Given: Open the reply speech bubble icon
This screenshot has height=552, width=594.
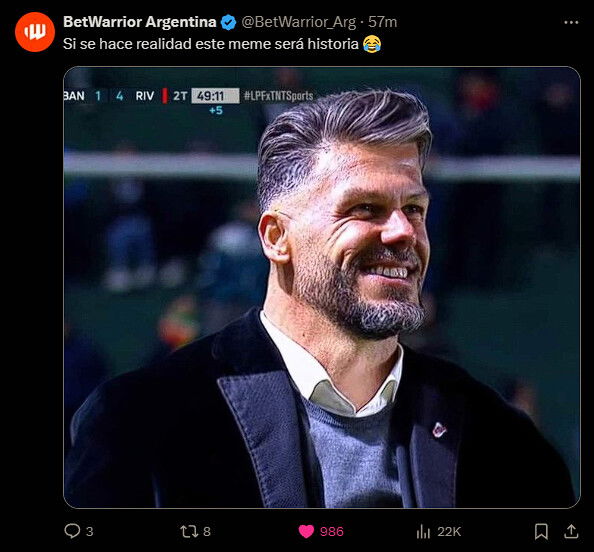Looking at the screenshot, I should [x=72, y=531].
